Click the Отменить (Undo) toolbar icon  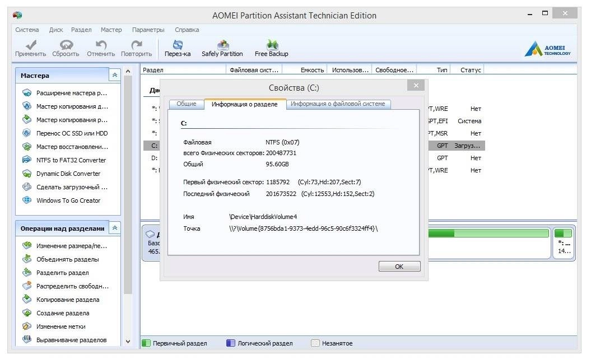tap(101, 49)
